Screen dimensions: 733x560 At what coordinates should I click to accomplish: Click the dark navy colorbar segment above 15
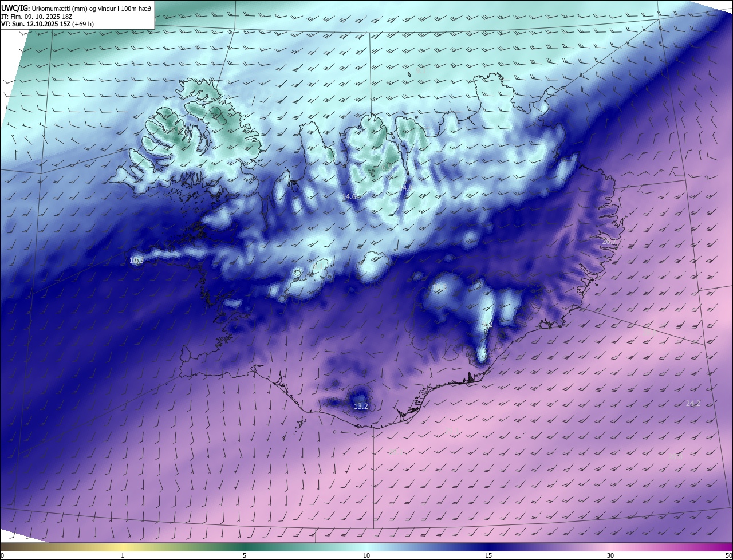(x=488, y=547)
